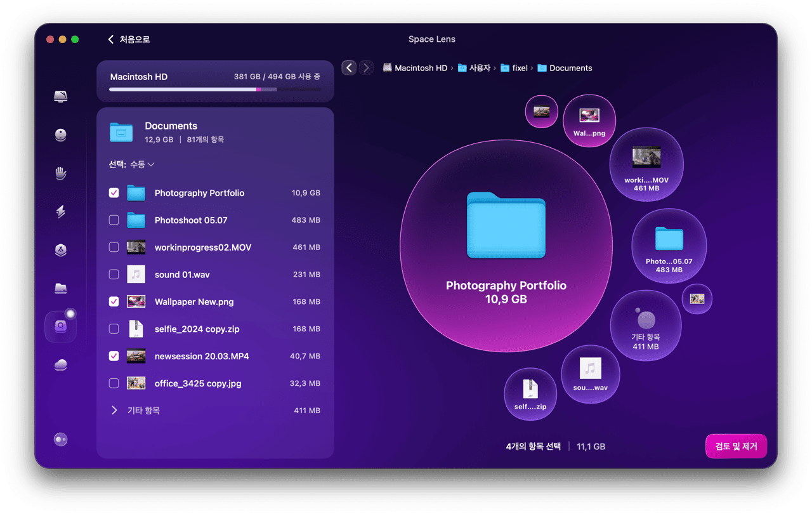The image size is (812, 514).
Task: Open Applications section in the sidebar
Action: coord(61,250)
